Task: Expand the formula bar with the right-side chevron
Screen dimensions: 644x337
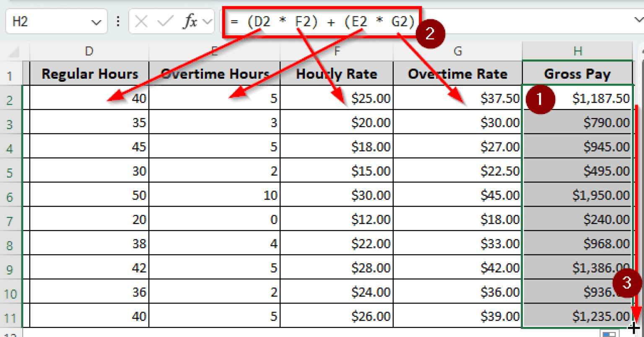Action: 638,20
